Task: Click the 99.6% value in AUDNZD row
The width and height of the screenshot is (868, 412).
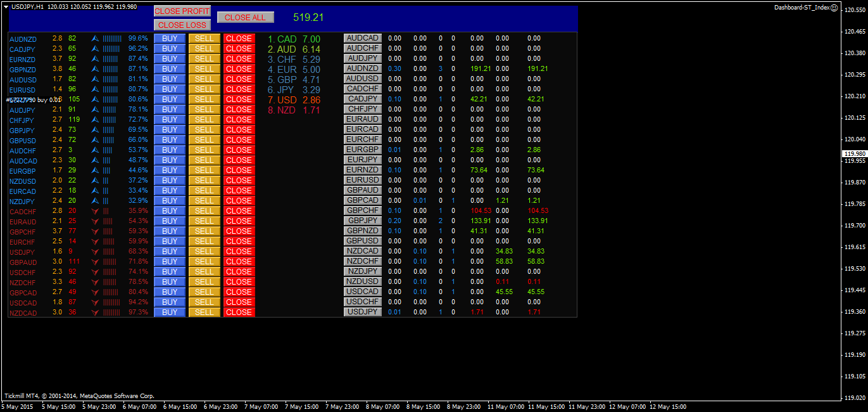Action: 138,39
